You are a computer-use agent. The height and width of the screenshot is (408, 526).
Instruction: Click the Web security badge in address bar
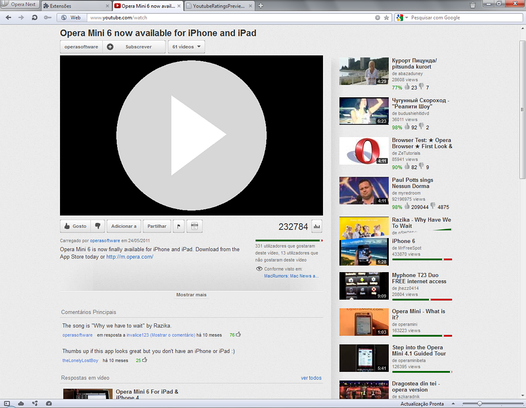point(71,18)
